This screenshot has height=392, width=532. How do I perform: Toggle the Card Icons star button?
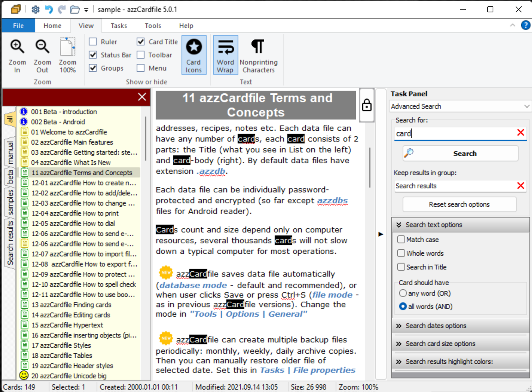click(194, 55)
